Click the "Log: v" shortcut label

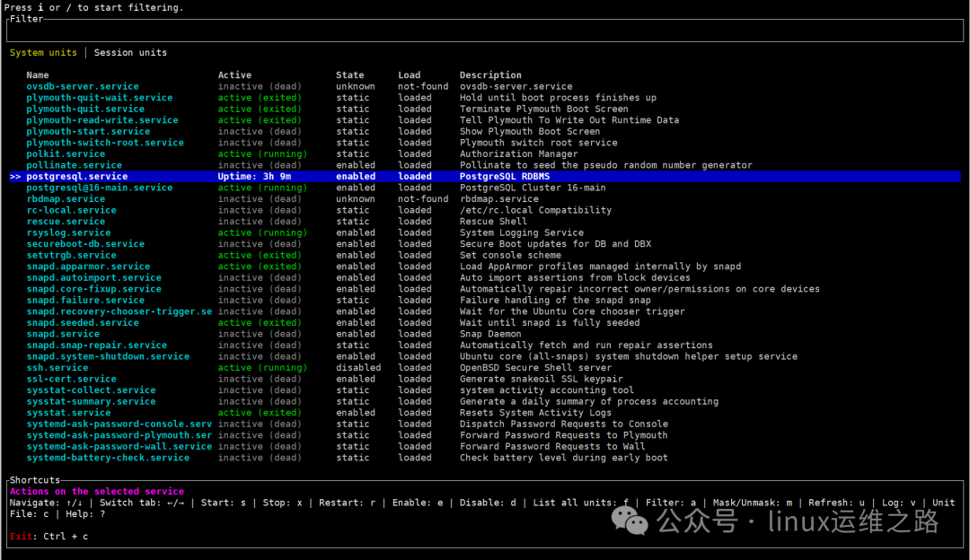click(x=898, y=503)
